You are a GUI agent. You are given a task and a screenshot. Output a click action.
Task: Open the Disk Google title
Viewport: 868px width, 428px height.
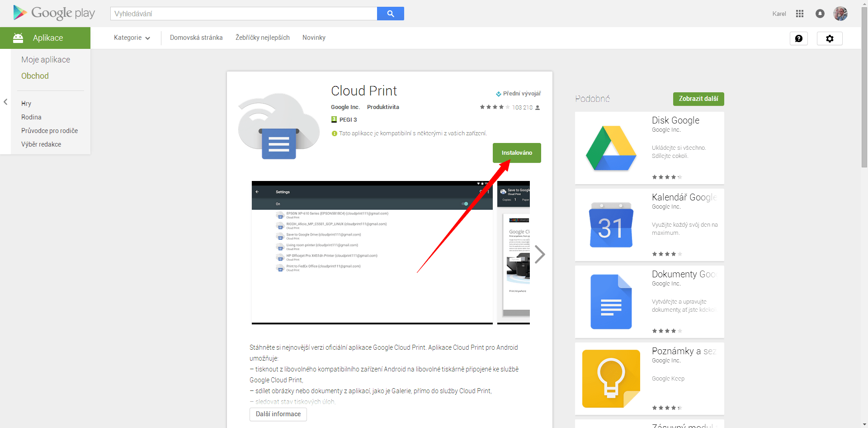[675, 120]
